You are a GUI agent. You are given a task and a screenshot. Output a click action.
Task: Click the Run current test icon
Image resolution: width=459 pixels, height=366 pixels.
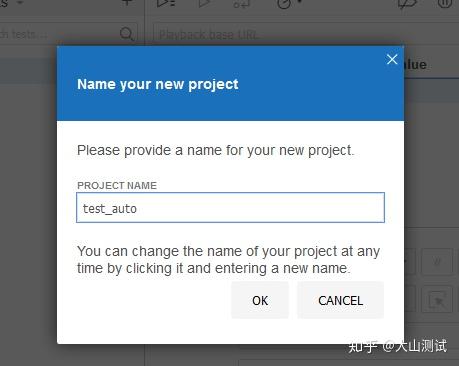click(204, 3)
